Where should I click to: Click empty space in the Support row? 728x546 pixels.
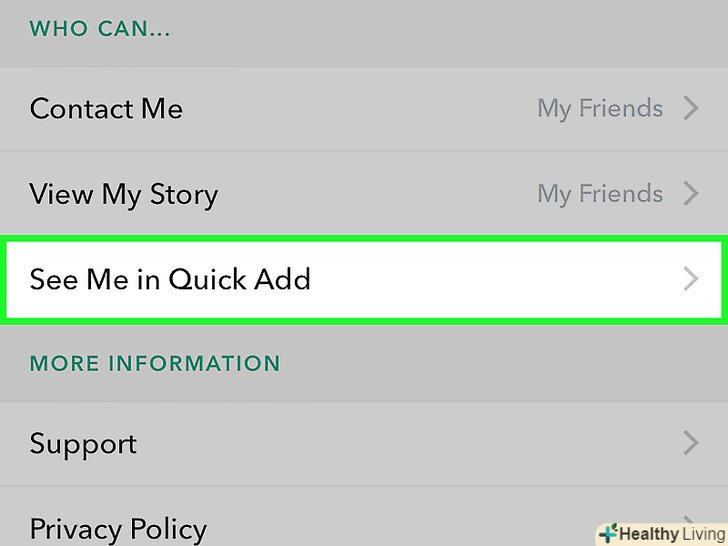point(400,443)
